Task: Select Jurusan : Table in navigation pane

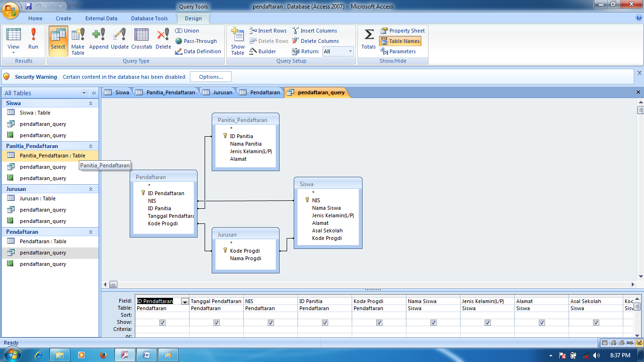Action: click(x=50, y=198)
